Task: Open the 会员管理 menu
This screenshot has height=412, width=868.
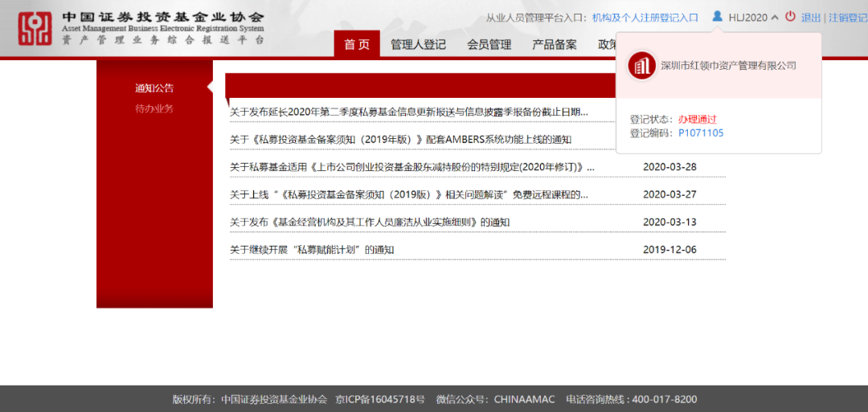Action: [489, 45]
